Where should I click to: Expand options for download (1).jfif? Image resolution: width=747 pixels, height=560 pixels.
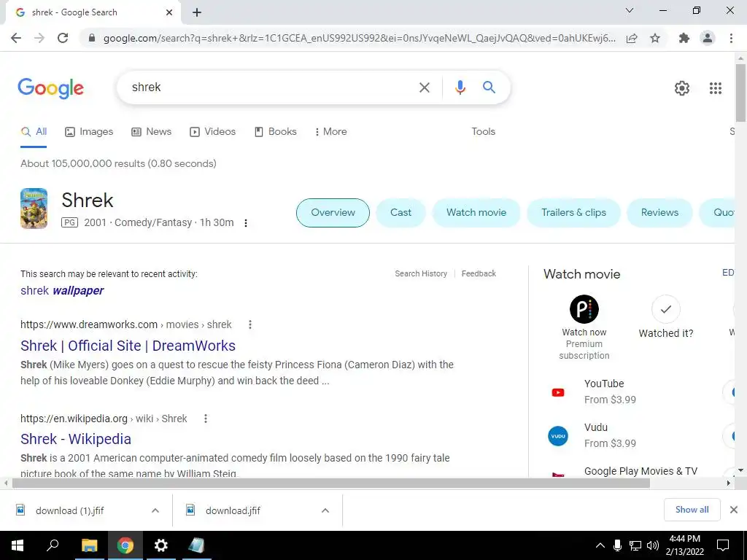(155, 510)
